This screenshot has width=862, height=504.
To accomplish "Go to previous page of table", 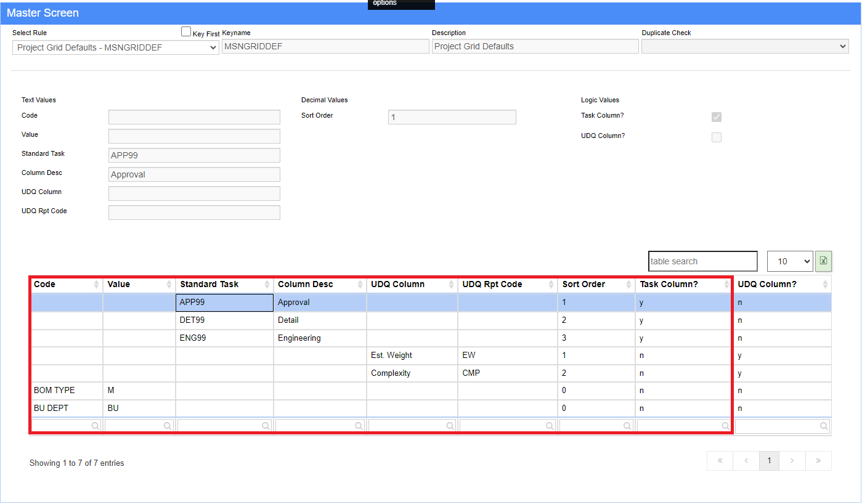I will 746,461.
